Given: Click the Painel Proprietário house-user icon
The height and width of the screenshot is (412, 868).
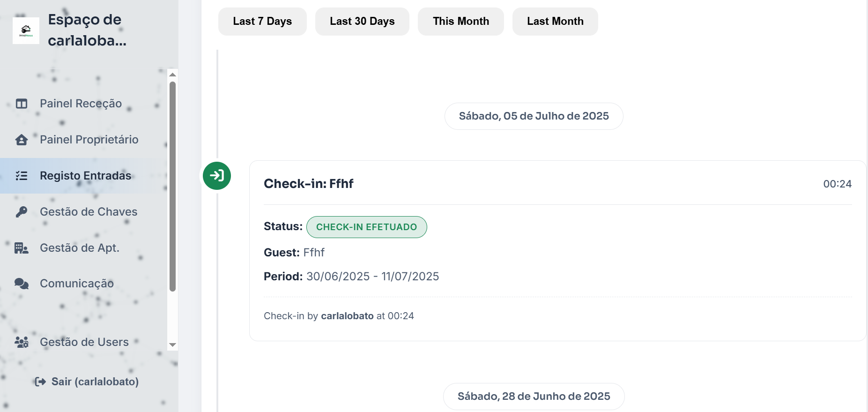Looking at the screenshot, I should (22, 140).
